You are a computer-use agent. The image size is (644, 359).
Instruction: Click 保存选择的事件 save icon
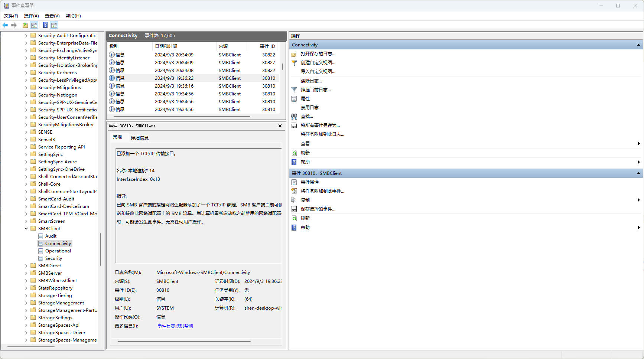click(x=294, y=209)
